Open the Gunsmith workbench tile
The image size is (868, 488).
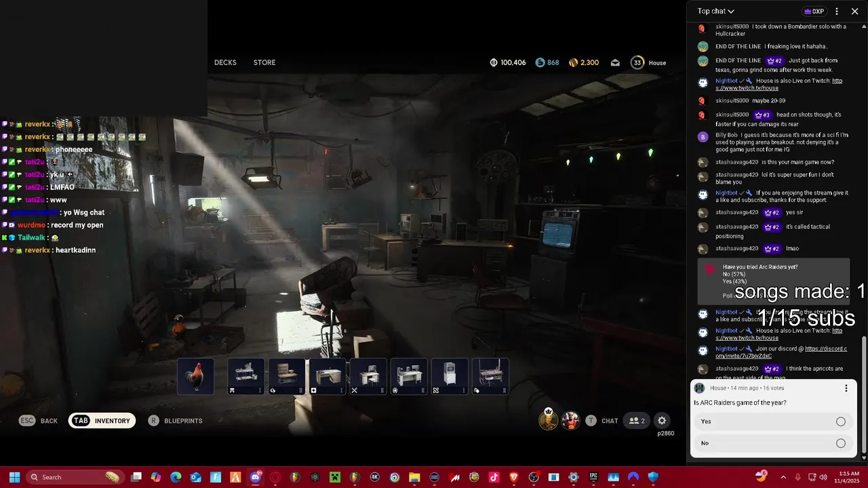245,376
